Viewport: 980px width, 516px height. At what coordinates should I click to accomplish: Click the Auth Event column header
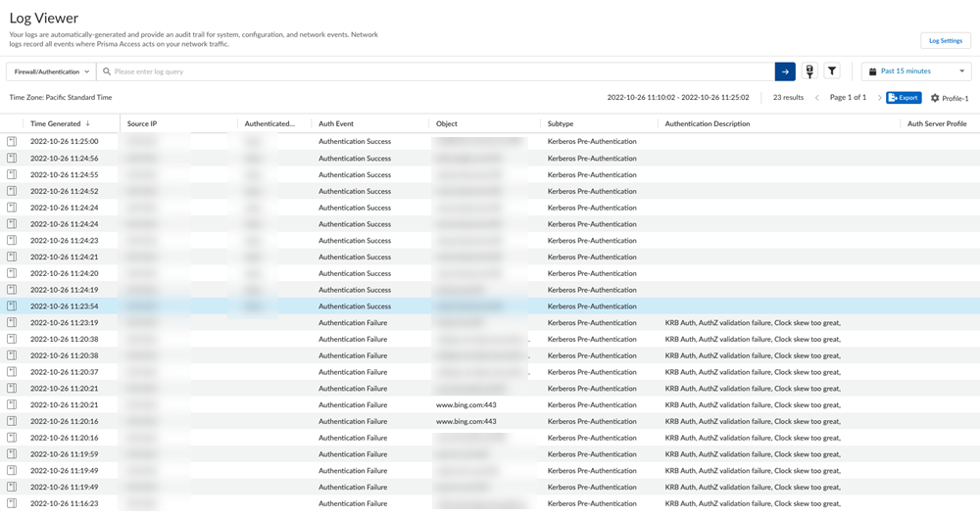tap(336, 124)
